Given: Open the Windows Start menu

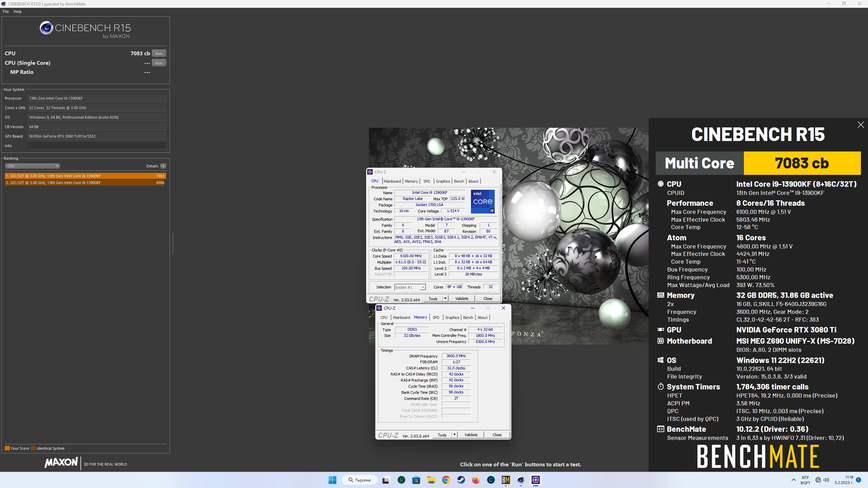Looking at the screenshot, I should tap(333, 480).
